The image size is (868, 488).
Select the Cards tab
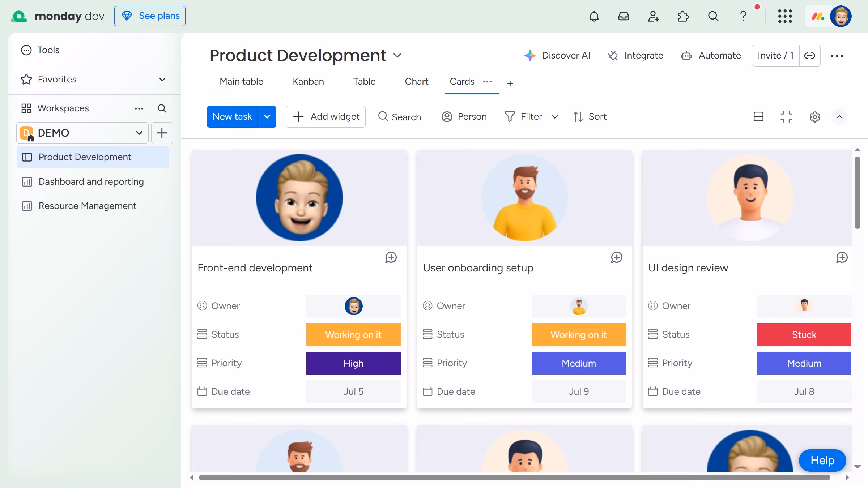tap(462, 81)
